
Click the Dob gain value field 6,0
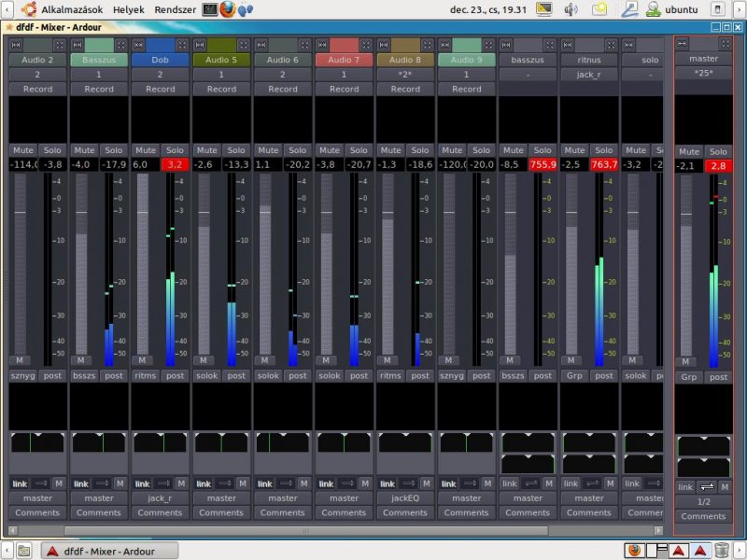(x=146, y=165)
